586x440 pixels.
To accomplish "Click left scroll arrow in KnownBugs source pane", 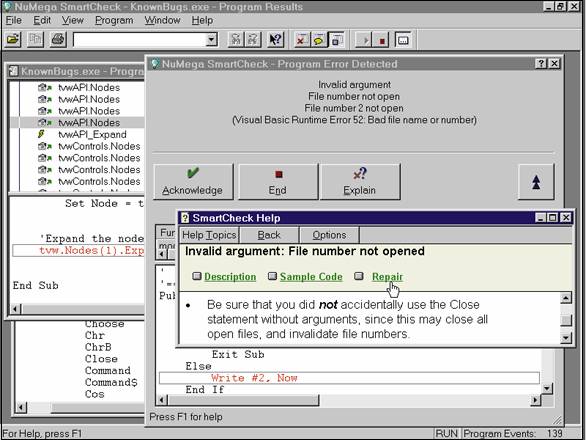I will coord(15,309).
